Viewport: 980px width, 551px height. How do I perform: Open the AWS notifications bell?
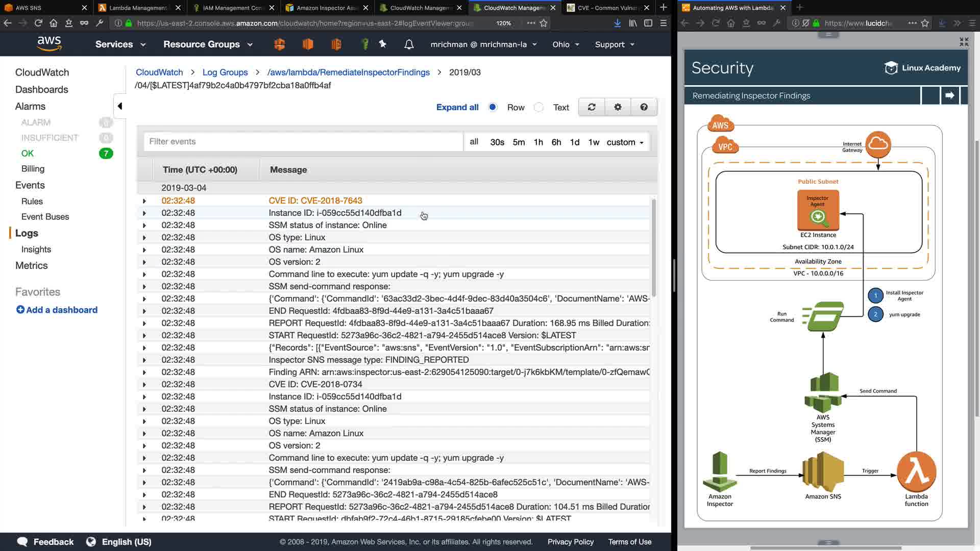(409, 44)
